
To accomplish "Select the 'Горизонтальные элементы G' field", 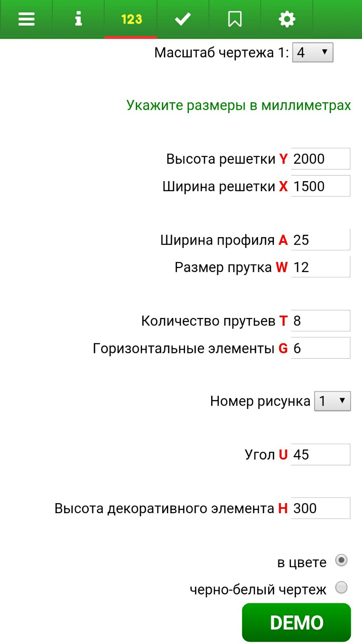I will point(320,348).
